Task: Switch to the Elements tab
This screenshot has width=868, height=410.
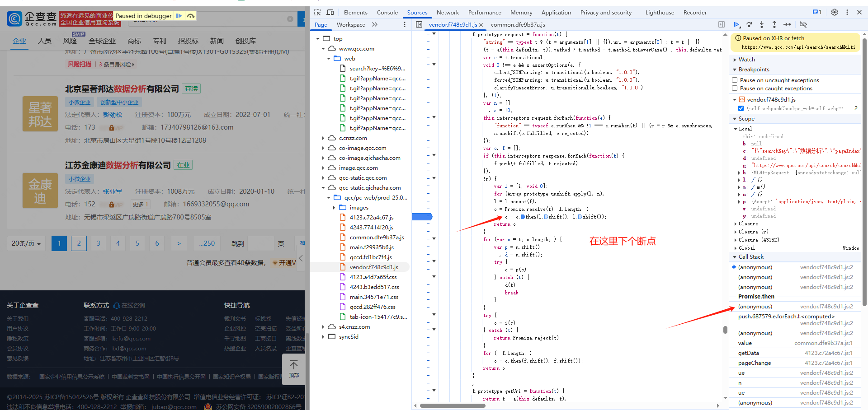Action: tap(355, 12)
